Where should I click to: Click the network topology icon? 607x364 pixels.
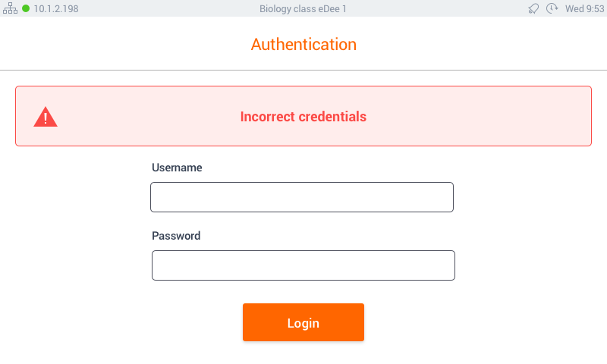pos(10,8)
